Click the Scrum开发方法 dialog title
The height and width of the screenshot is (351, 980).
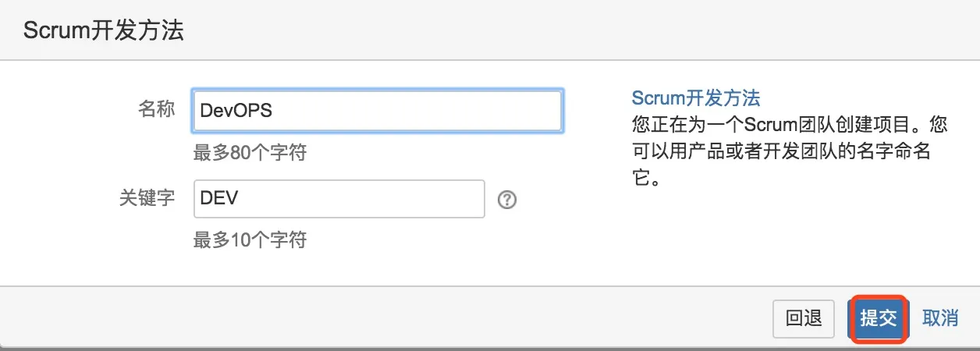click(x=103, y=31)
